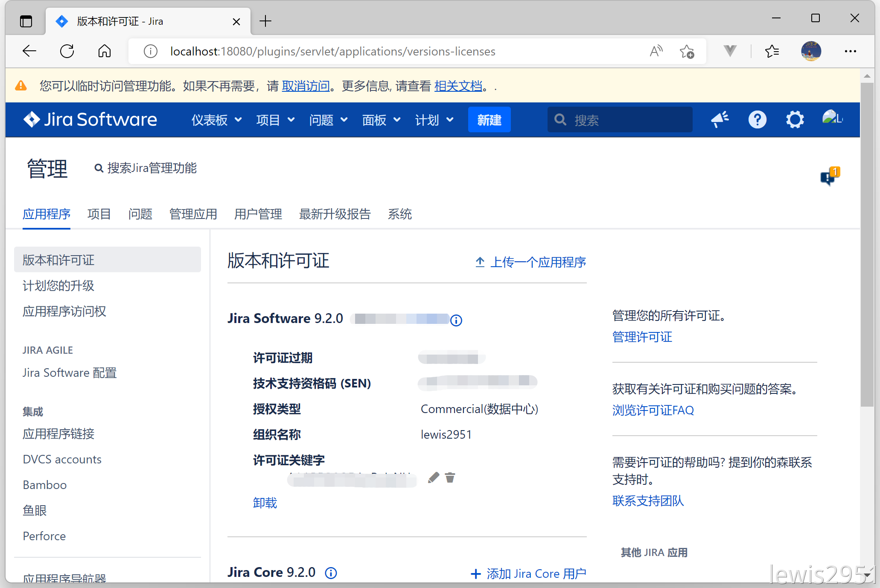Open the help question mark menu

point(758,119)
